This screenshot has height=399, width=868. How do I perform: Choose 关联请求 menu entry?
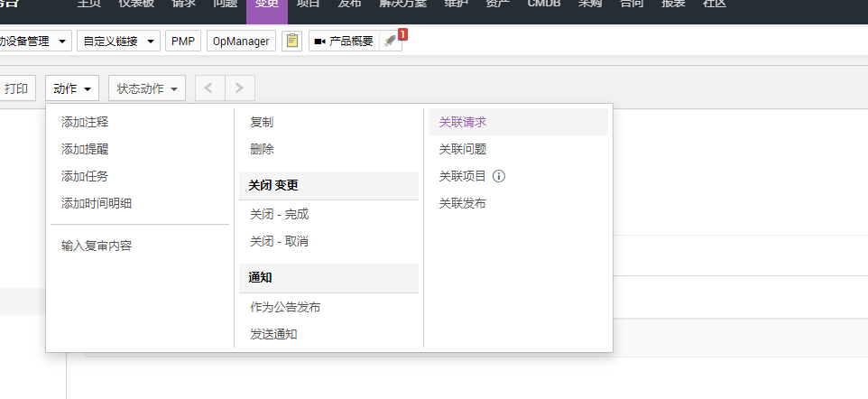point(463,122)
